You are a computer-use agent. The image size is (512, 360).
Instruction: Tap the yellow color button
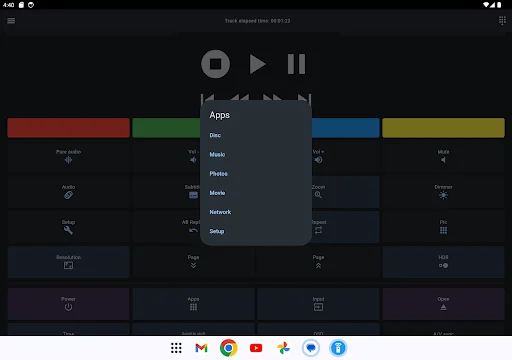point(443,128)
